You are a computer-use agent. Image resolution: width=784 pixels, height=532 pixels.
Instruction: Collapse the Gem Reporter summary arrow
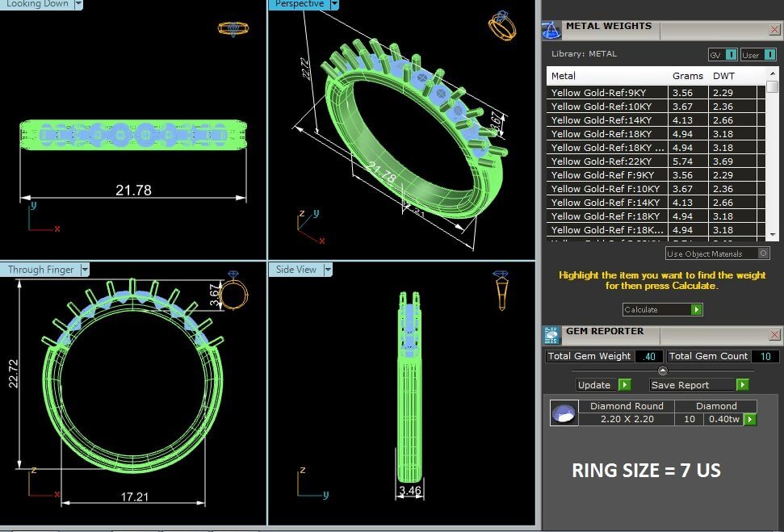[x=663, y=371]
